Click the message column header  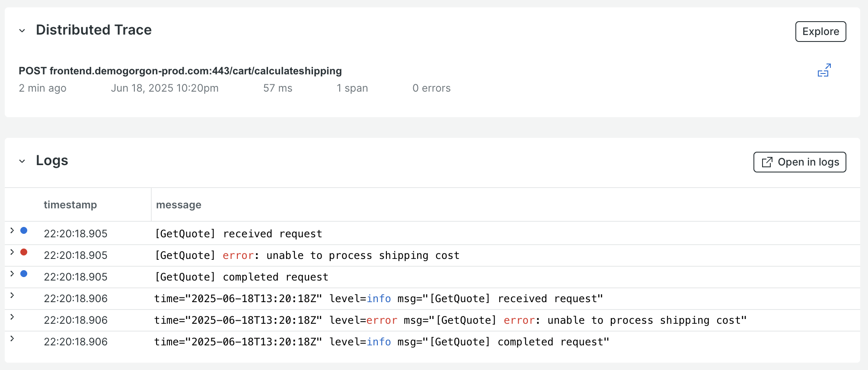pos(179,205)
